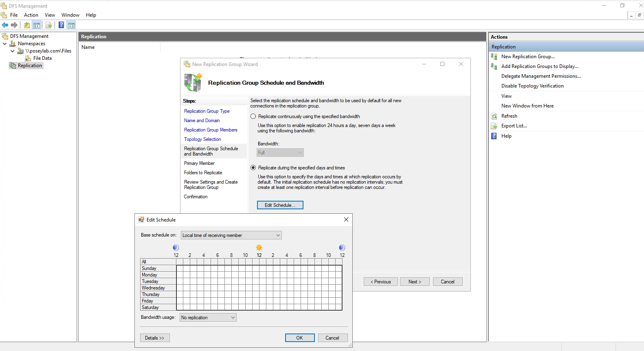Open the Action menu
The image size is (644, 351).
(31, 15)
